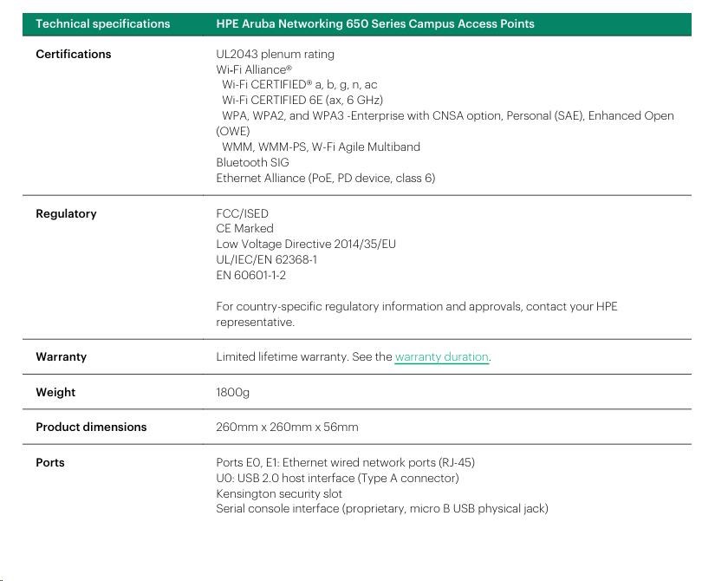
Task: Click the 'Ports E0, E1: Ethernet wired network ports' line
Action: (345, 462)
